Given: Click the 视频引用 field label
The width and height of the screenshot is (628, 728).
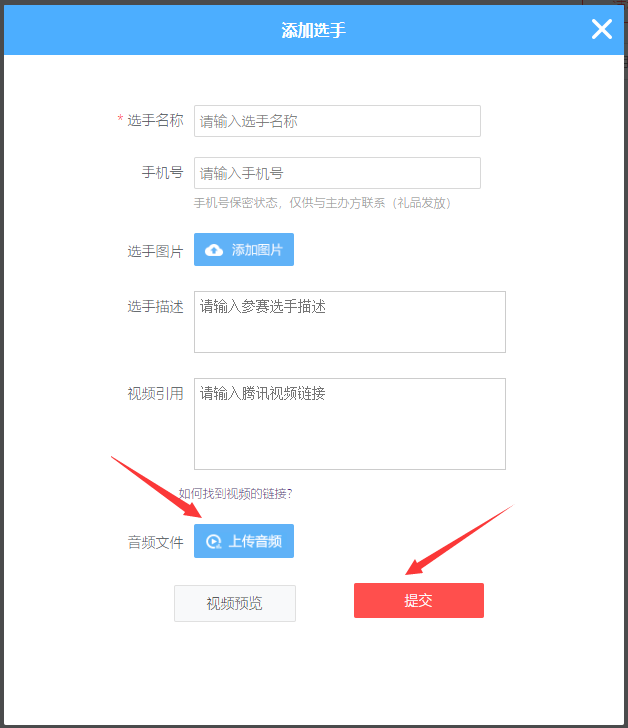Looking at the screenshot, I should click(155, 394).
